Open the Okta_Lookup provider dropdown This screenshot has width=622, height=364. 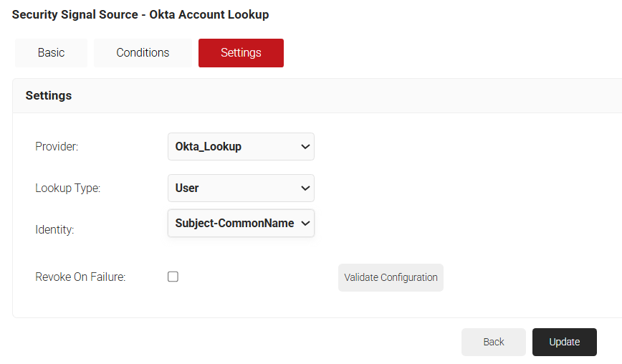tap(240, 147)
